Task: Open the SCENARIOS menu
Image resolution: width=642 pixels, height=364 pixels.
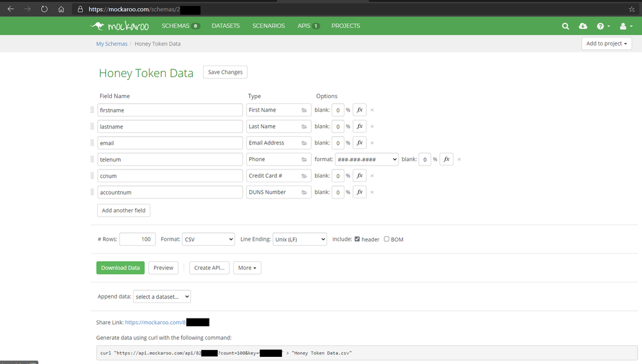Action: [x=269, y=26]
